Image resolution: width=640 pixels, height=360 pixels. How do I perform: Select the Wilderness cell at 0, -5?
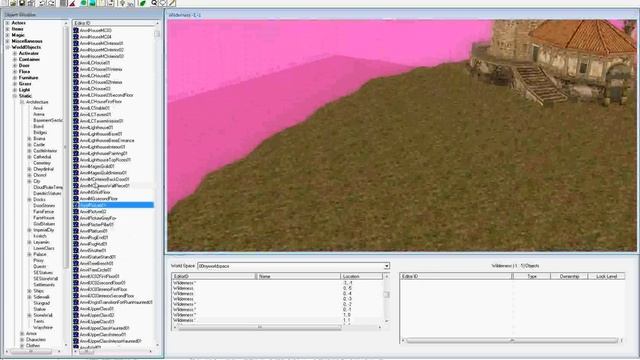[x=278, y=288]
